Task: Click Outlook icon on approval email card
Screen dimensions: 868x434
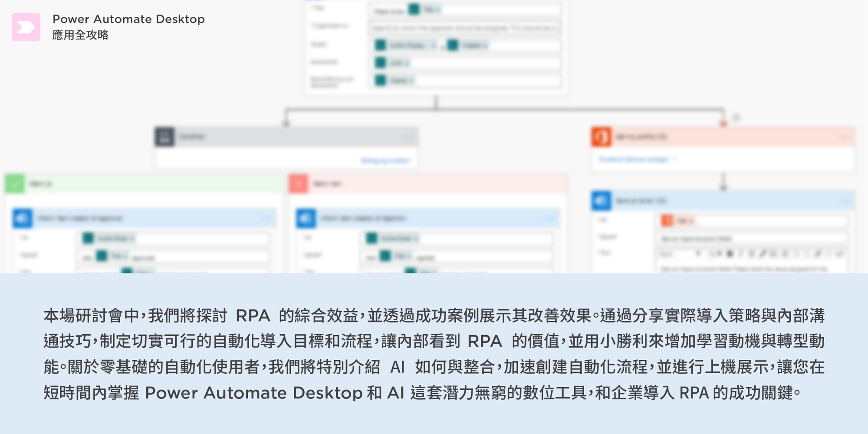Action: (x=22, y=218)
